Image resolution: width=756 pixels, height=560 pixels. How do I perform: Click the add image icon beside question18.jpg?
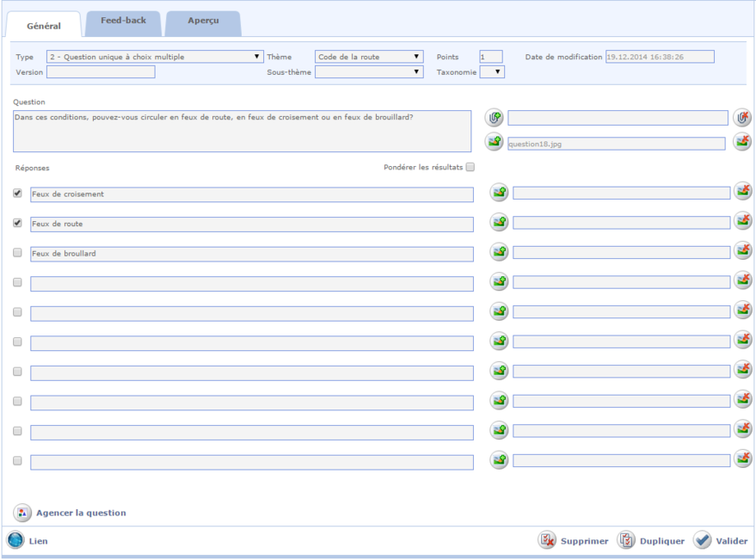click(495, 143)
